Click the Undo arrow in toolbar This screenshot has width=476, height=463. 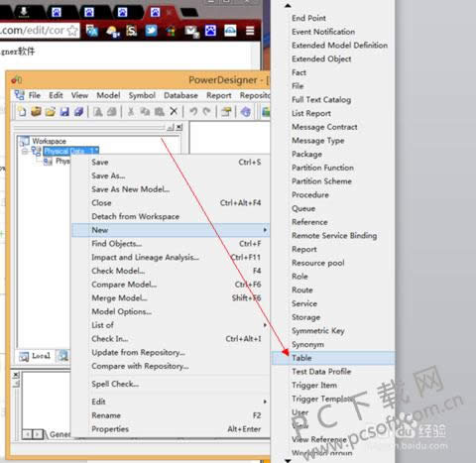coord(193,112)
